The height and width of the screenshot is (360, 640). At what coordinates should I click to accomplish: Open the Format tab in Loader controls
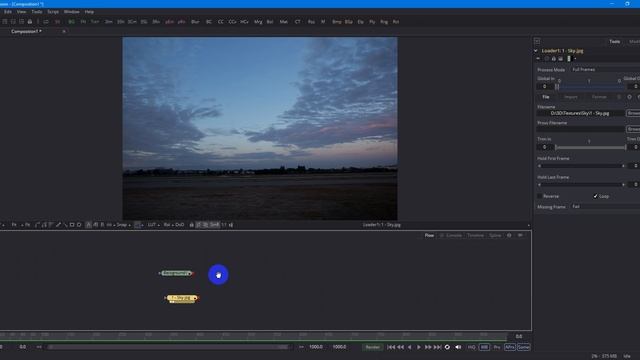point(599,97)
